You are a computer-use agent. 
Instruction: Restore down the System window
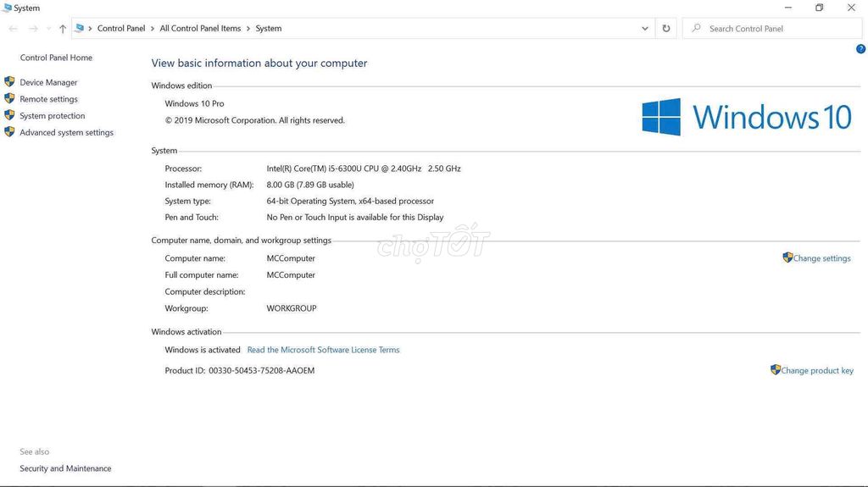pyautogui.click(x=820, y=8)
